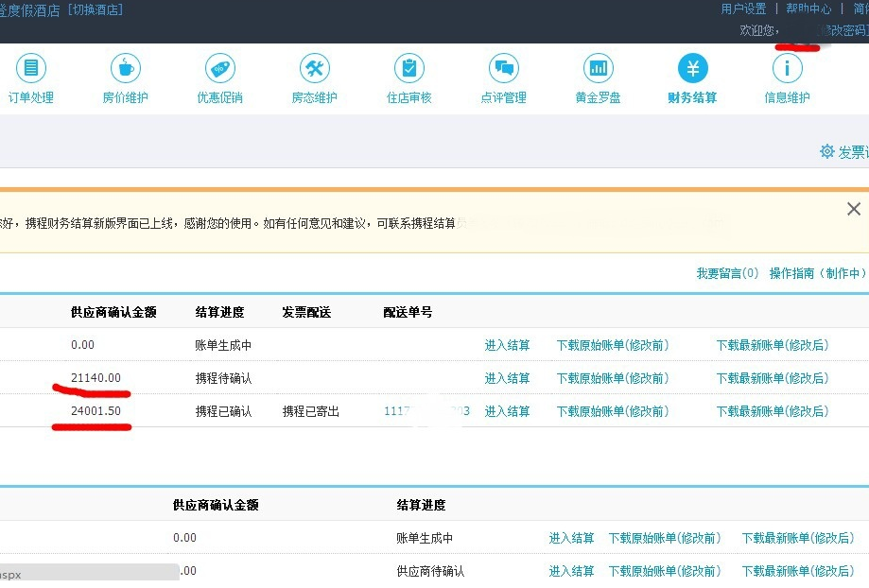Open the 点评管理 chat icon
The width and height of the screenshot is (869, 588).
pos(504,68)
